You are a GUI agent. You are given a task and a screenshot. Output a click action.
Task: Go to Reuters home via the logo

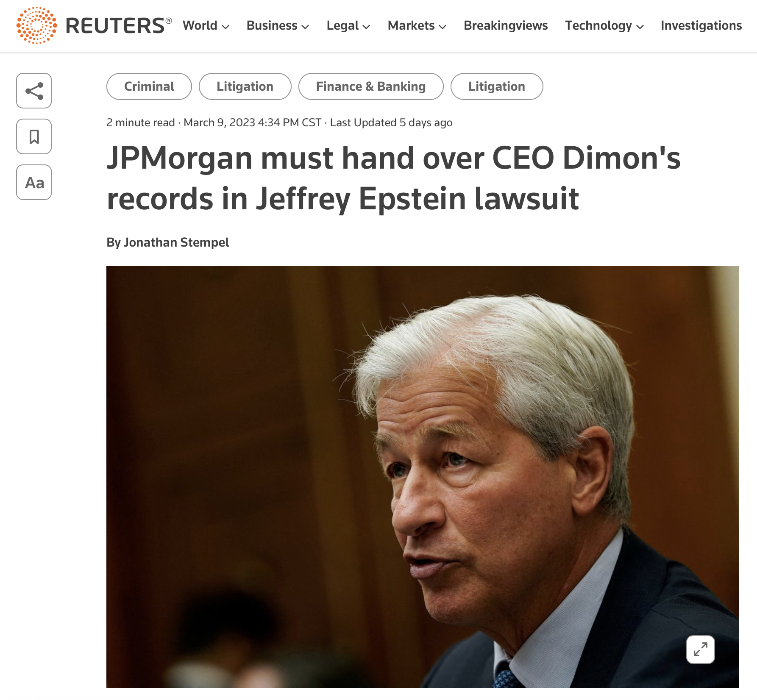tap(94, 25)
